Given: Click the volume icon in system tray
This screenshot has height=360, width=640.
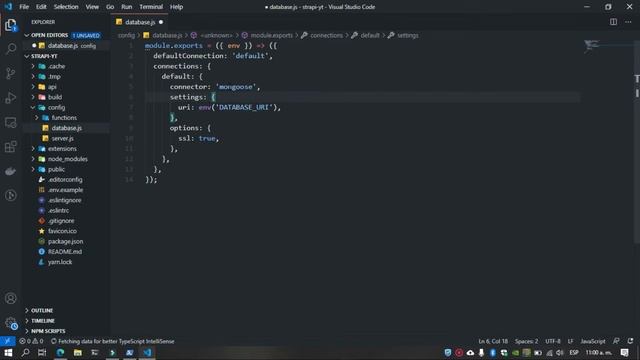Looking at the screenshot, I should [x=560, y=353].
